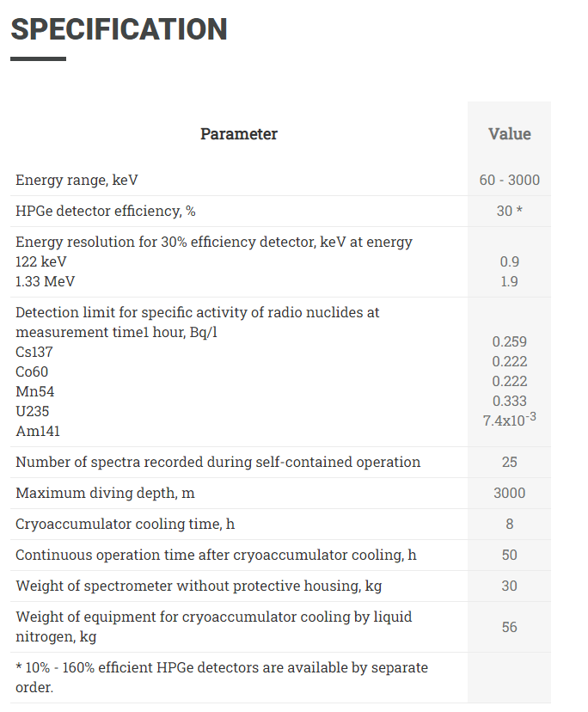Click the 60 - 3000 energy range value

(x=509, y=181)
